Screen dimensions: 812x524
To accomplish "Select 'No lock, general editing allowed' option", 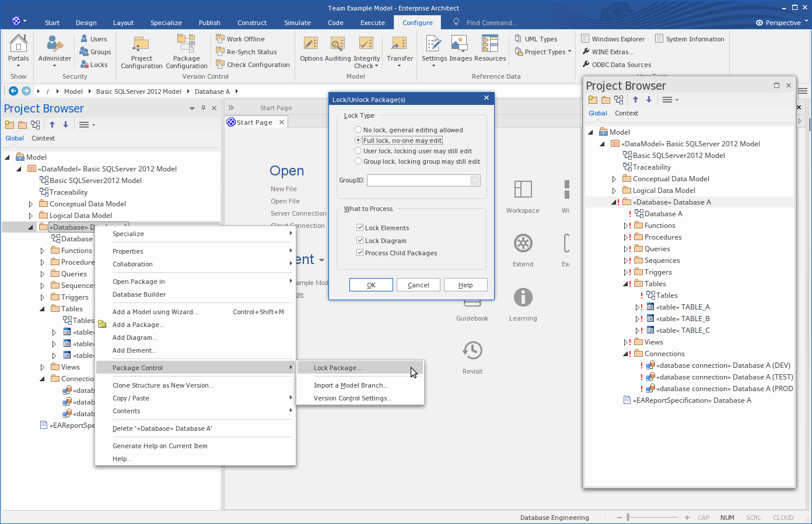I will click(x=358, y=130).
